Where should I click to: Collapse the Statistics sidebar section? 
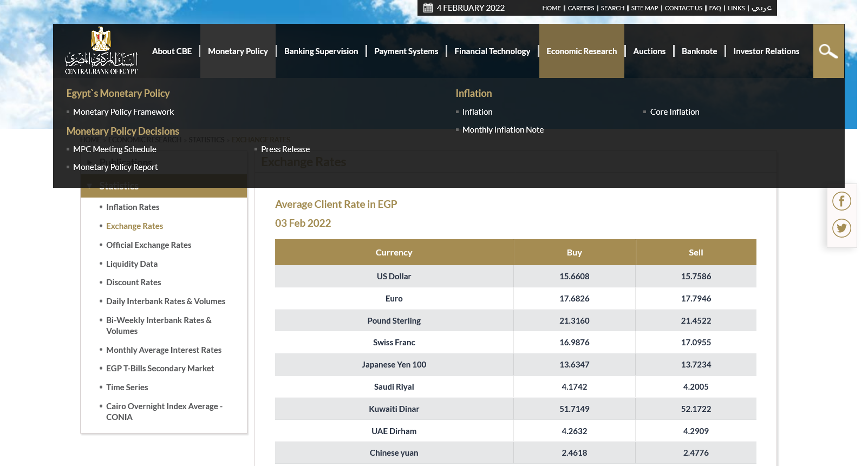[90, 187]
